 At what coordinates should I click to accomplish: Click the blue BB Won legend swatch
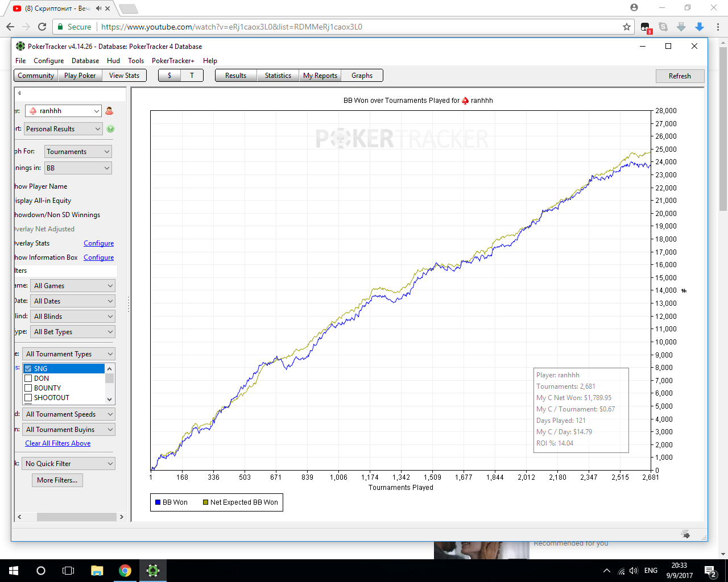coord(158,502)
